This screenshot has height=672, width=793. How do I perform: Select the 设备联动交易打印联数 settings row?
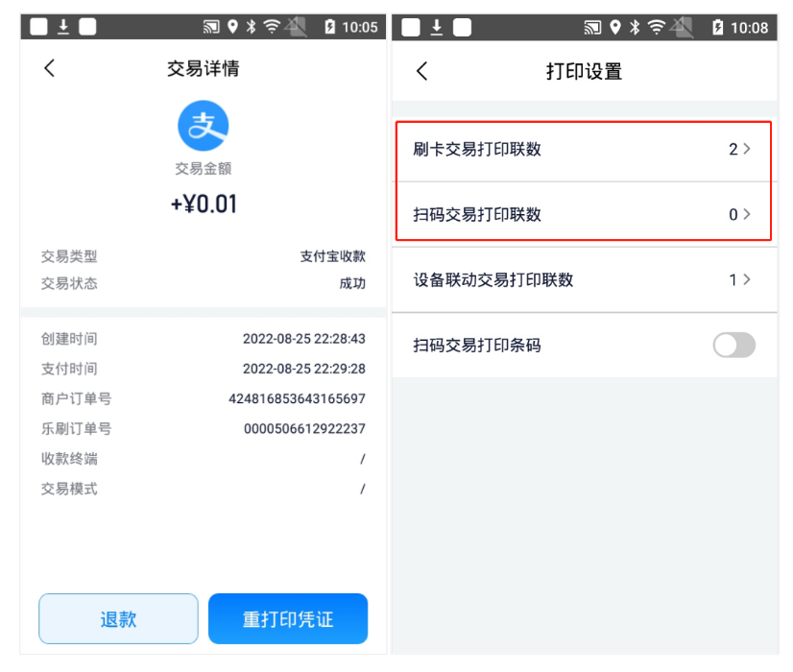(x=585, y=279)
